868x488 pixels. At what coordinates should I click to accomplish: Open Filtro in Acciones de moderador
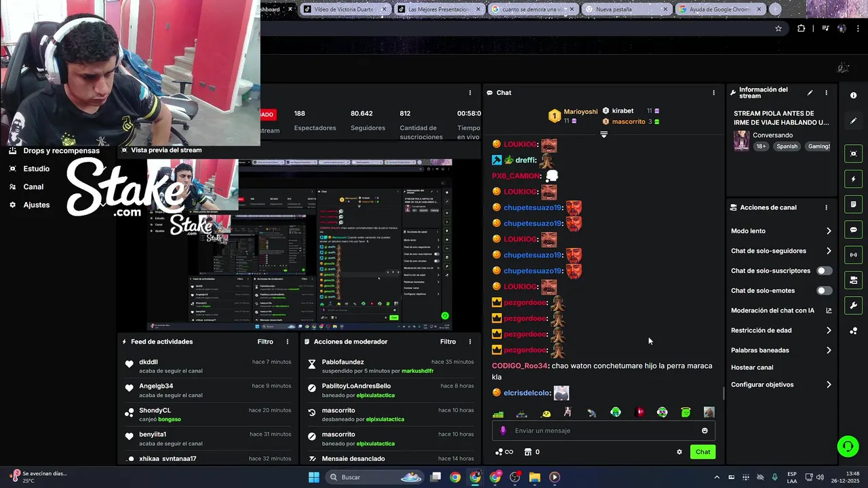point(448,342)
